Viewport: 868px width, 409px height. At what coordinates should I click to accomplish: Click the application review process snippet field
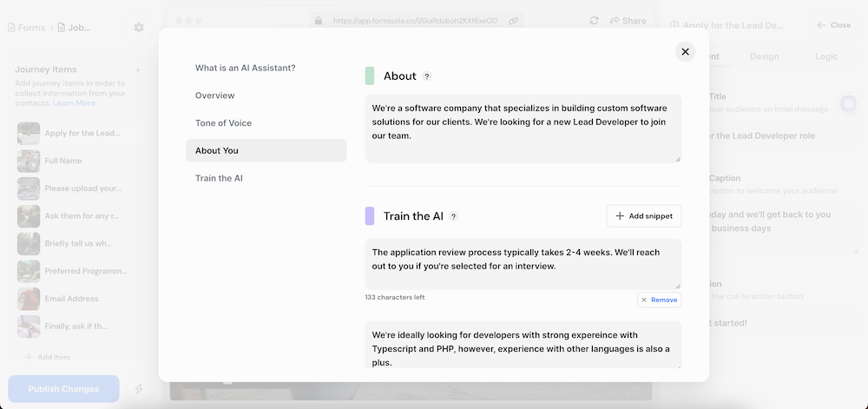523,264
